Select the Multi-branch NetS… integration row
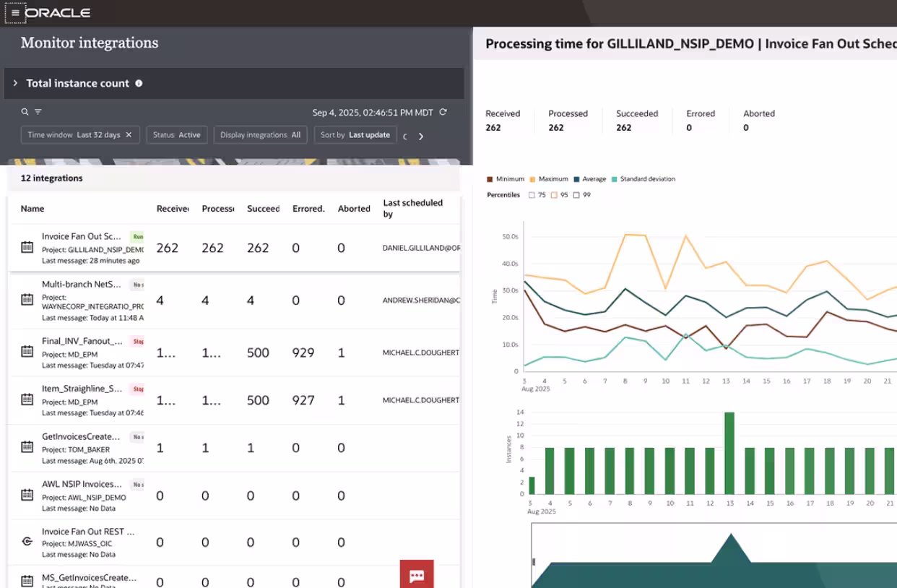Screen dimensions: 897x588 tap(81, 285)
